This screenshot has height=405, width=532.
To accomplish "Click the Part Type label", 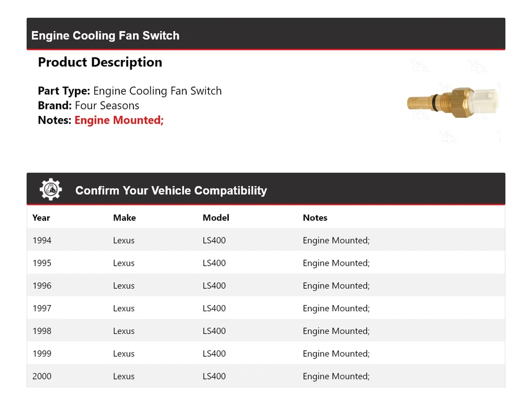I will point(64,91).
